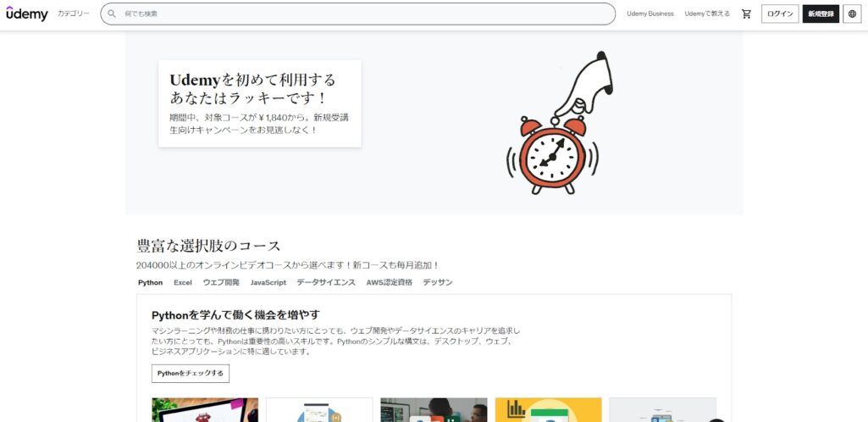Viewport: 868px width, 422px height.
Task: Open the shopping cart icon
Action: (746, 14)
